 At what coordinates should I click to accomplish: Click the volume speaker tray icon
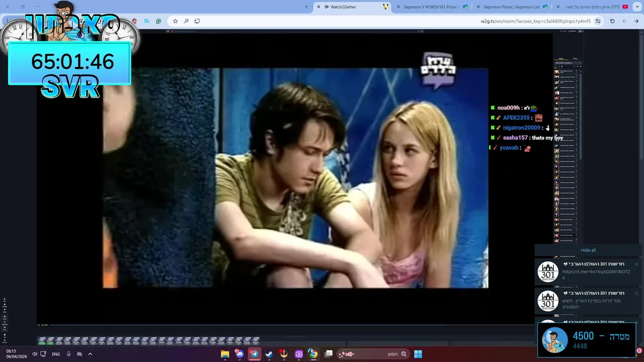(x=34, y=354)
